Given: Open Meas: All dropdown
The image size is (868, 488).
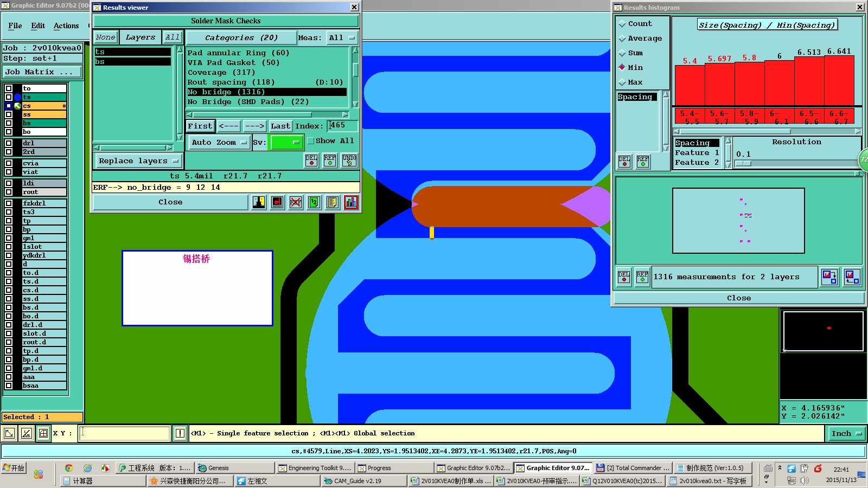Looking at the screenshot, I should click(341, 38).
